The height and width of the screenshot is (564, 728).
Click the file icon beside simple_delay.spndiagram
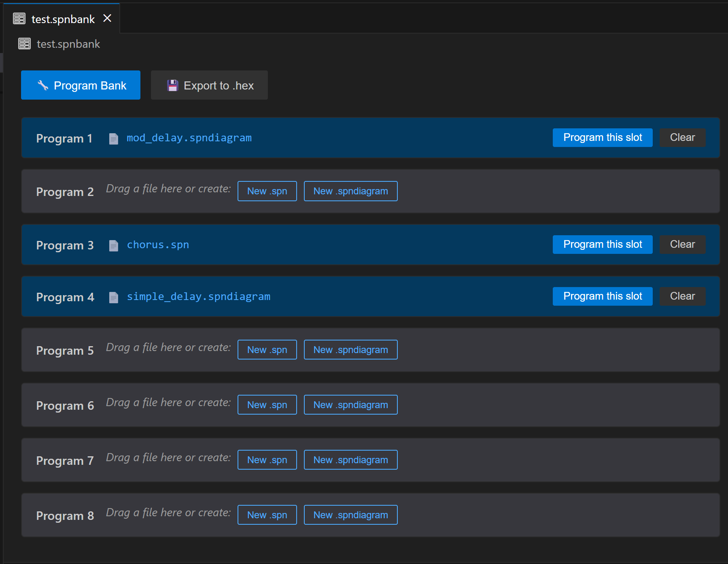click(114, 297)
